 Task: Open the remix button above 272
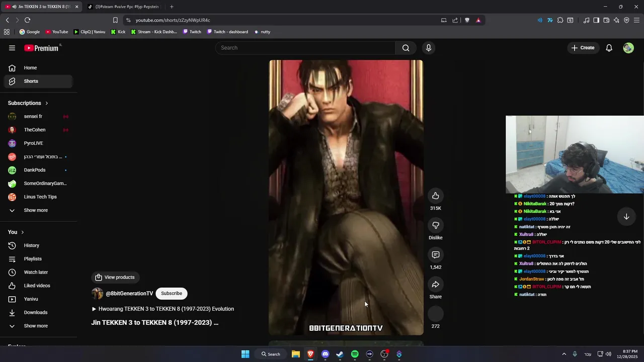436,314
